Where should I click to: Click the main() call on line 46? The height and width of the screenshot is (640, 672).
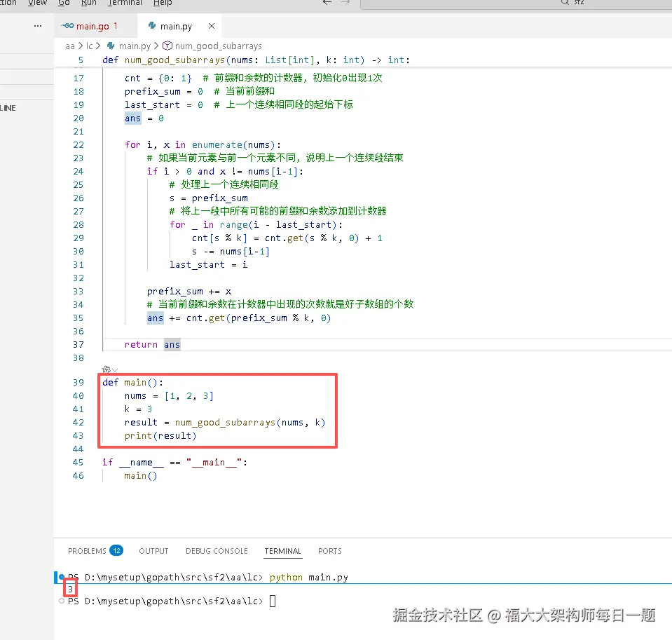pos(141,476)
